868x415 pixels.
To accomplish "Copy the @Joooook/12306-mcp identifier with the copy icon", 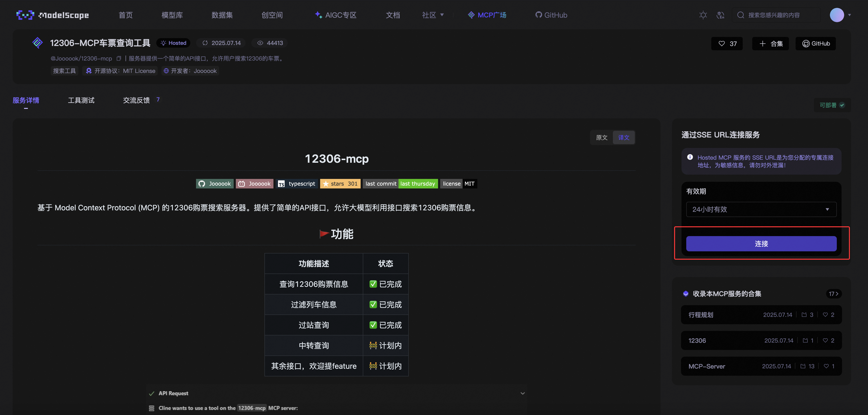I will point(119,58).
